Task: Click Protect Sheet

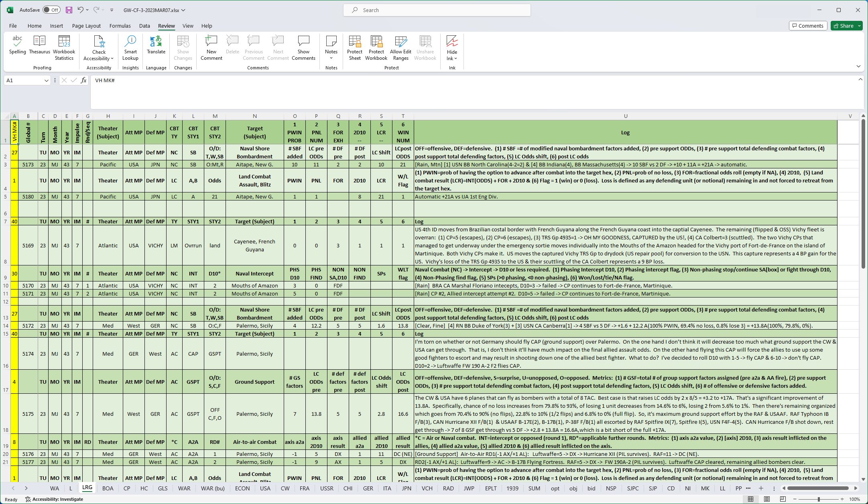Action: coord(355,48)
